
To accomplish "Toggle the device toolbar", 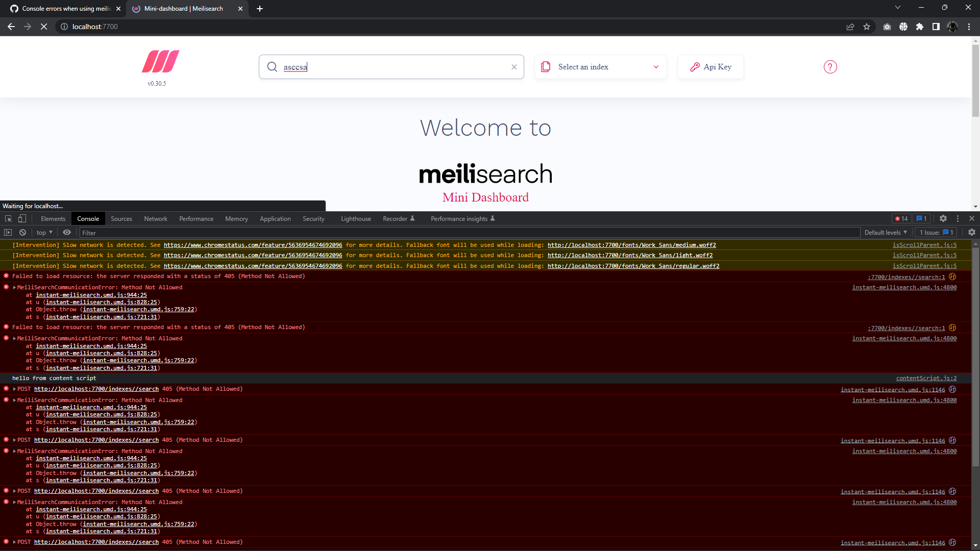I will (21, 218).
